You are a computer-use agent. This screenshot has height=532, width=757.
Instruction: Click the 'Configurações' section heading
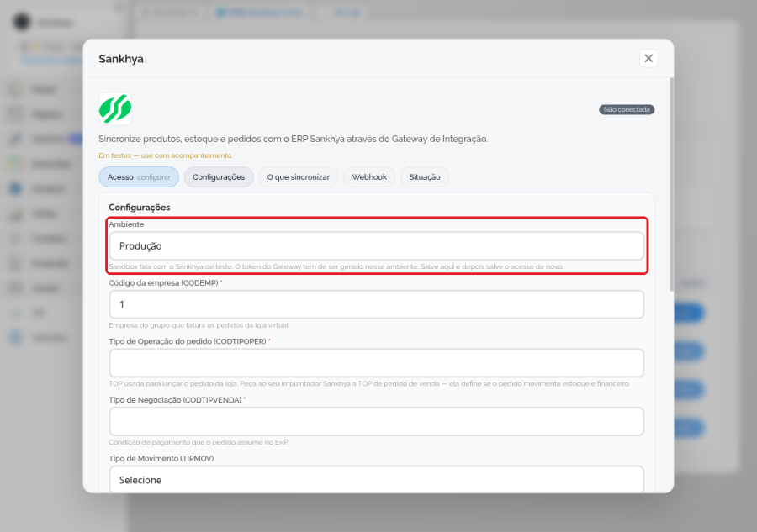140,208
